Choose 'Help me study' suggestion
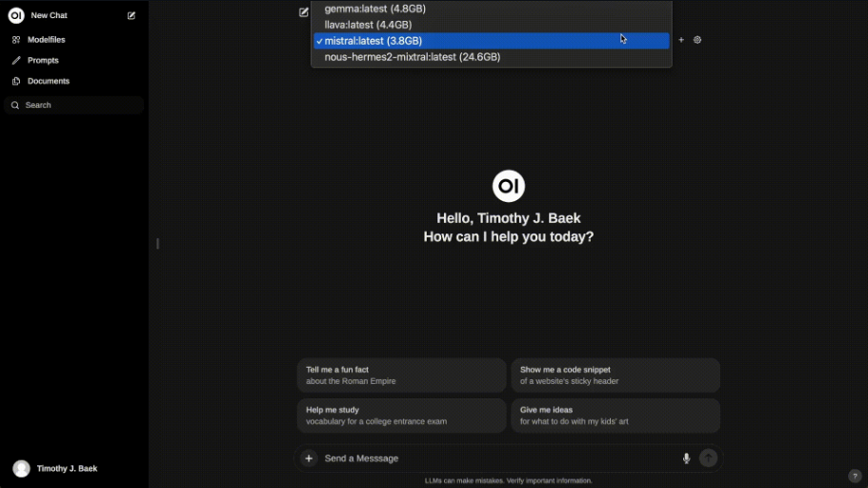 click(x=401, y=416)
